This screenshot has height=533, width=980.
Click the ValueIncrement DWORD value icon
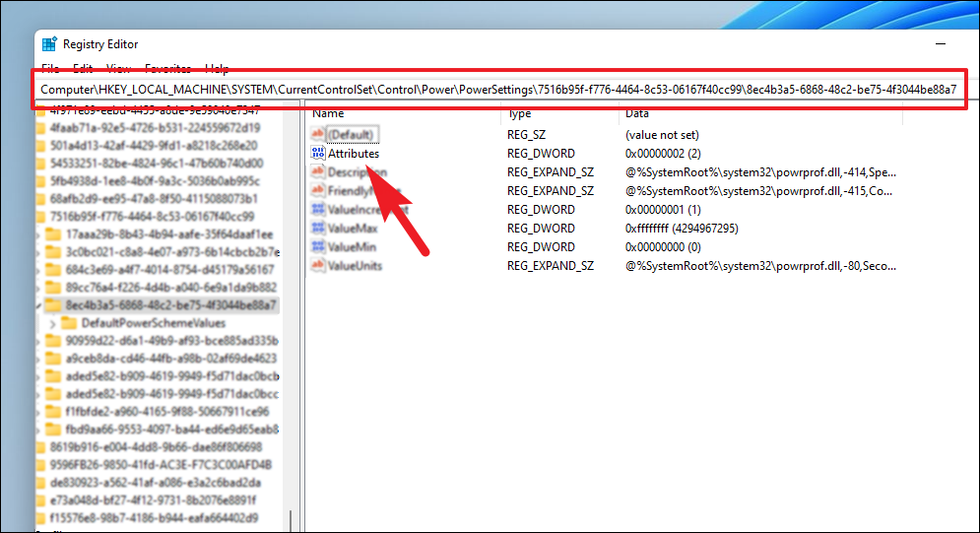tap(317, 209)
